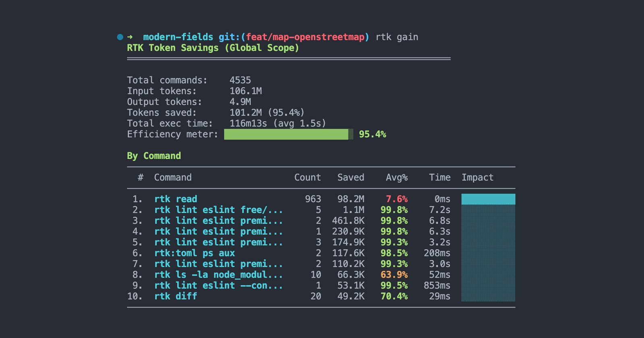Click the 70.4% average for rtk diff
This screenshot has width=644, height=338.
[x=394, y=296]
